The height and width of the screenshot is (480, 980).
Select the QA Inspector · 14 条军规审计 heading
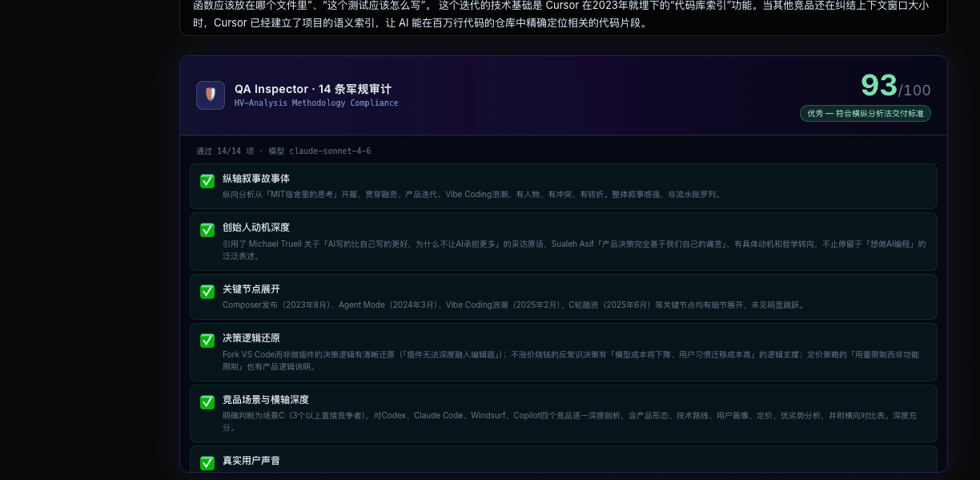click(313, 89)
